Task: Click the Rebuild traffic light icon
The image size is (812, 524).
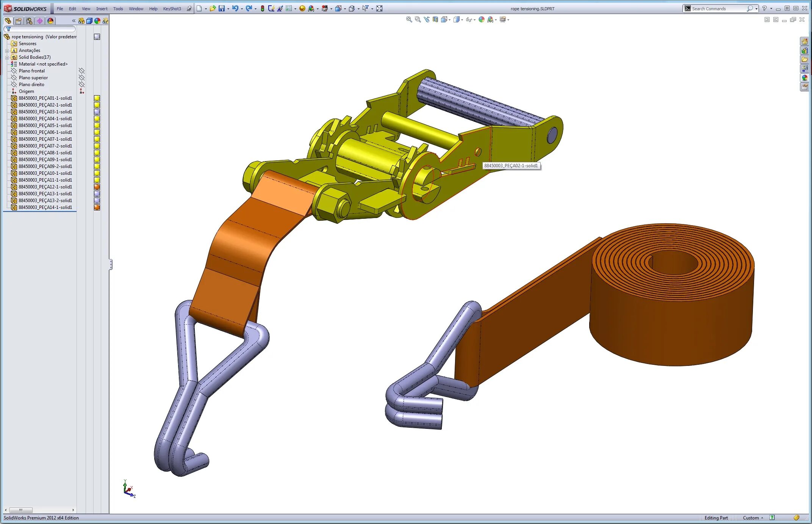Action: (262, 8)
